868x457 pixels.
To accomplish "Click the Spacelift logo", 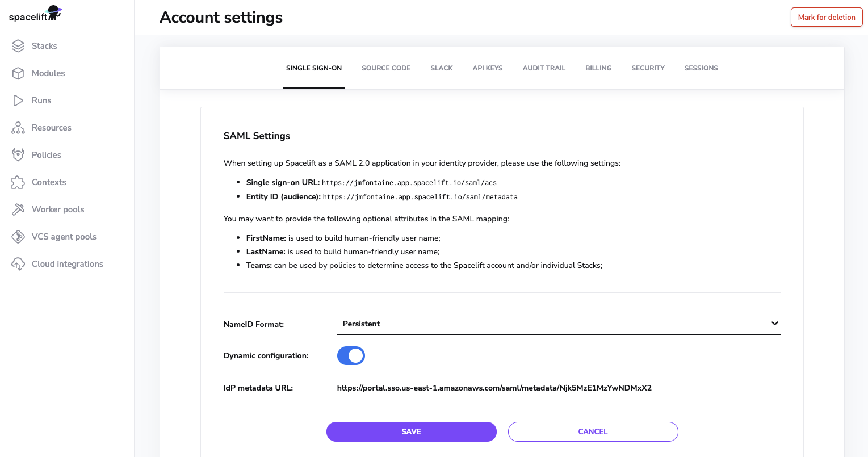I will (x=34, y=12).
